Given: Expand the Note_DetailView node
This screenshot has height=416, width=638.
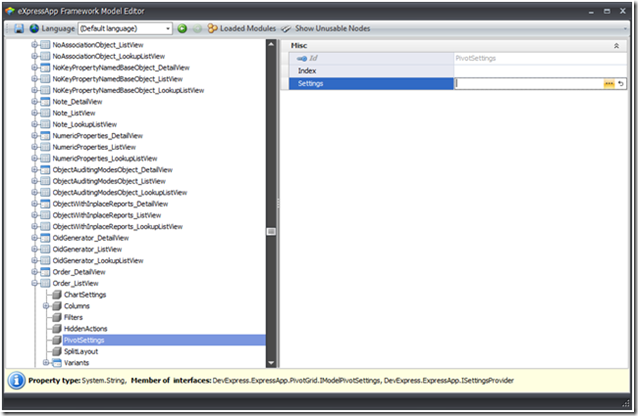Looking at the screenshot, I should (34, 101).
